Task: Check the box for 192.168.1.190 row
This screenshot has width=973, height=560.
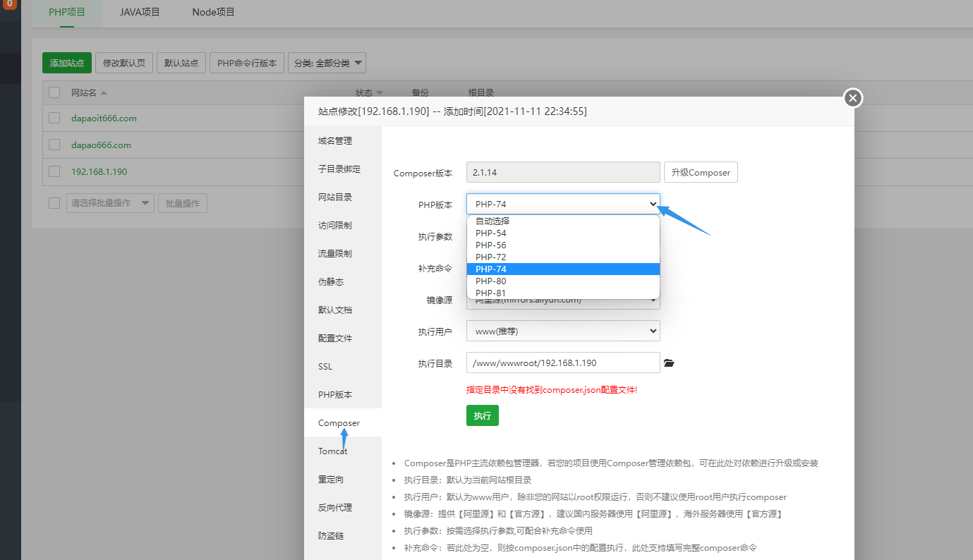Action: 54,171
